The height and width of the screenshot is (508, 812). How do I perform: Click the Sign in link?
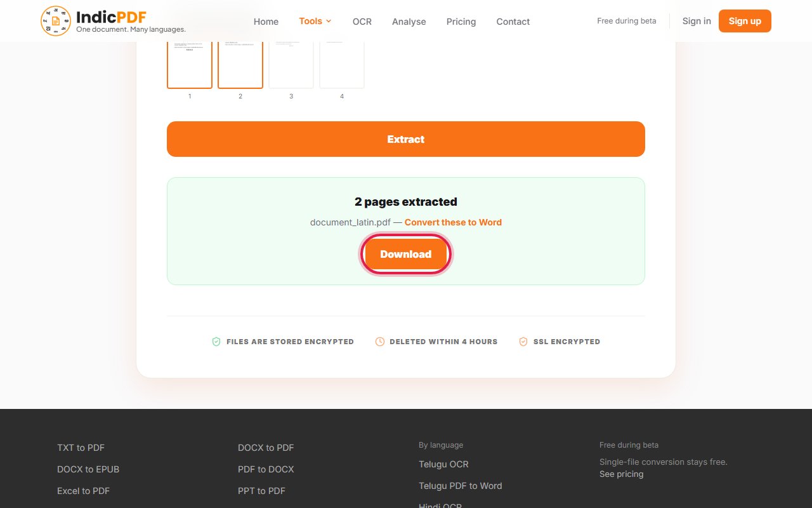[697, 21]
